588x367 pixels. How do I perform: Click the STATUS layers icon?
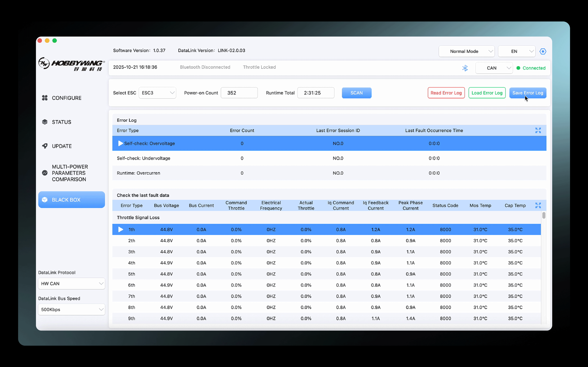[45, 122]
